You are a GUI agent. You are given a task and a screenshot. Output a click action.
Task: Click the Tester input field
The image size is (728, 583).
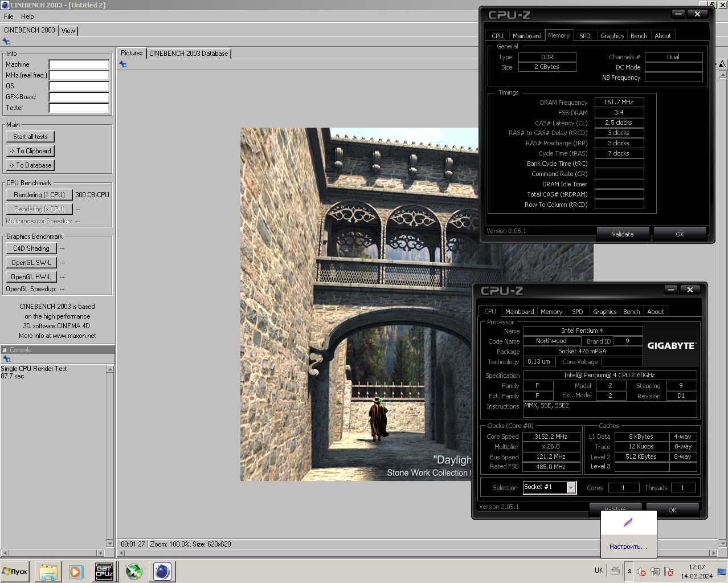79,108
